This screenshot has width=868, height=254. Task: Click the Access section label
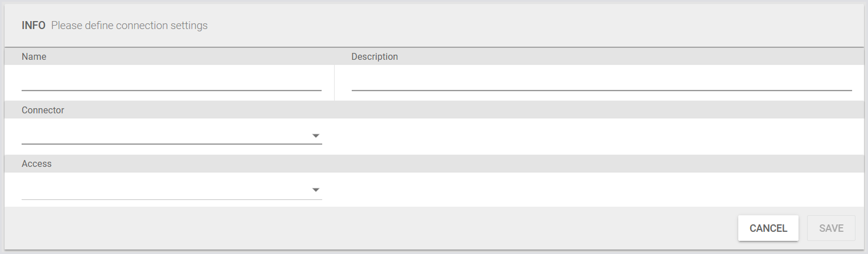click(x=36, y=164)
